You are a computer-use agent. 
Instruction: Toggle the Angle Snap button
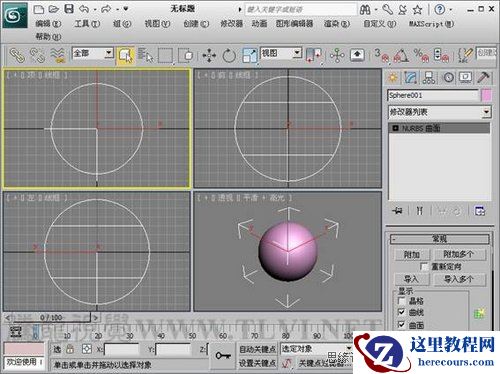click(401, 55)
